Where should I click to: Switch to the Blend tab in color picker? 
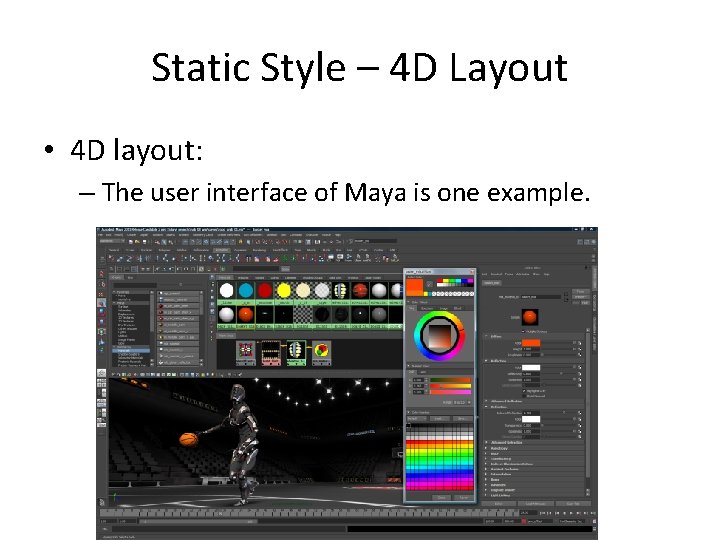click(x=458, y=308)
